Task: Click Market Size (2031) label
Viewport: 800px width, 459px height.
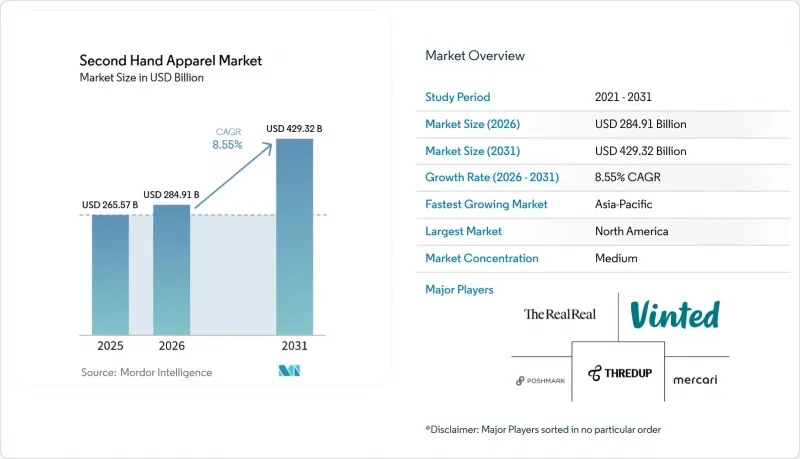Action: pyautogui.click(x=472, y=151)
